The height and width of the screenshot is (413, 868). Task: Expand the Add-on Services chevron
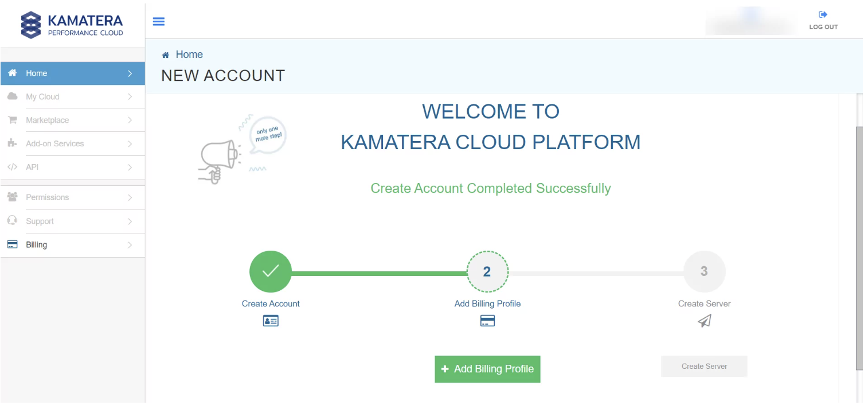pos(130,144)
